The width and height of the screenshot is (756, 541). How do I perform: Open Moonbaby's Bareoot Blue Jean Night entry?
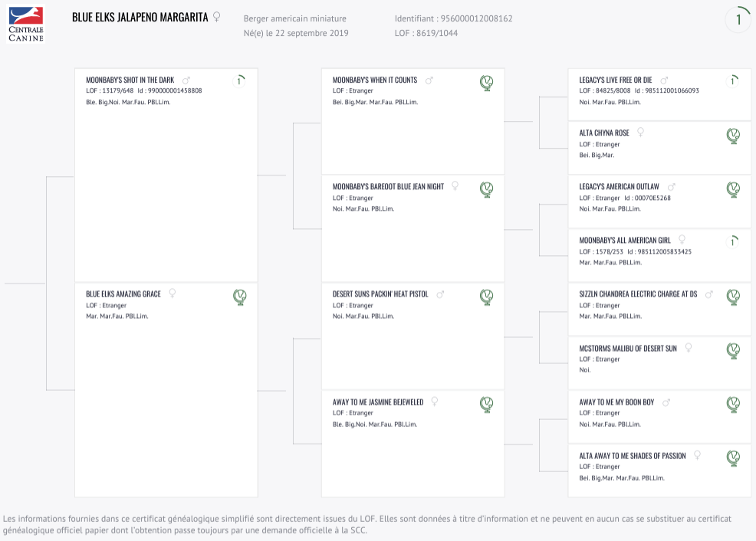click(388, 186)
